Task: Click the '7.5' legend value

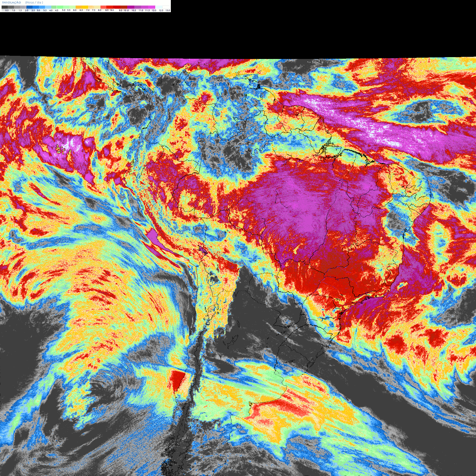Action: pos(94,10)
